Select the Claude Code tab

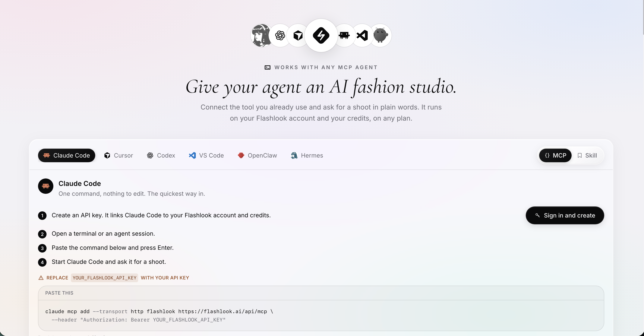point(66,155)
